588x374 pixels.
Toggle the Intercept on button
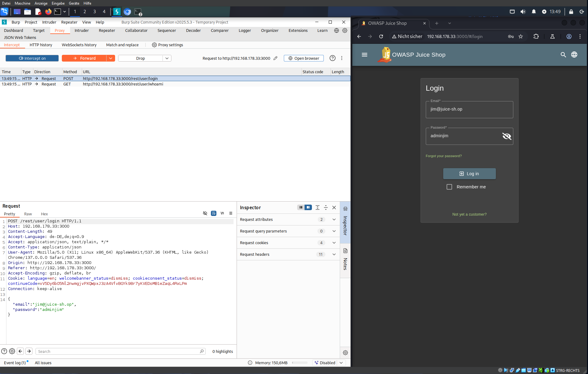[x=32, y=58]
